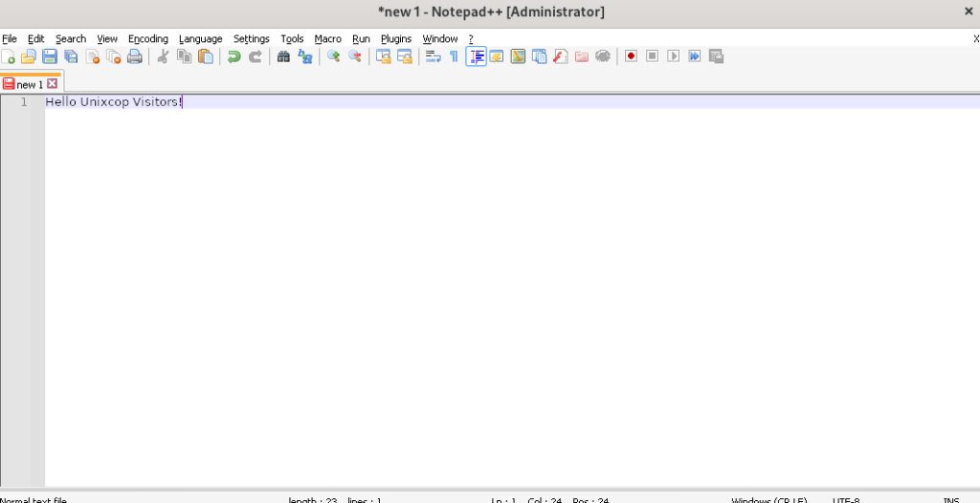Screen dimensions: 980x503
Task: Click the macro Playback triangle icon
Action: (x=674, y=56)
